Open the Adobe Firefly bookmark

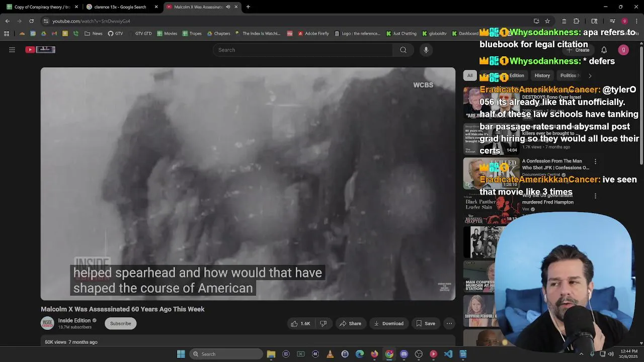coord(313,34)
